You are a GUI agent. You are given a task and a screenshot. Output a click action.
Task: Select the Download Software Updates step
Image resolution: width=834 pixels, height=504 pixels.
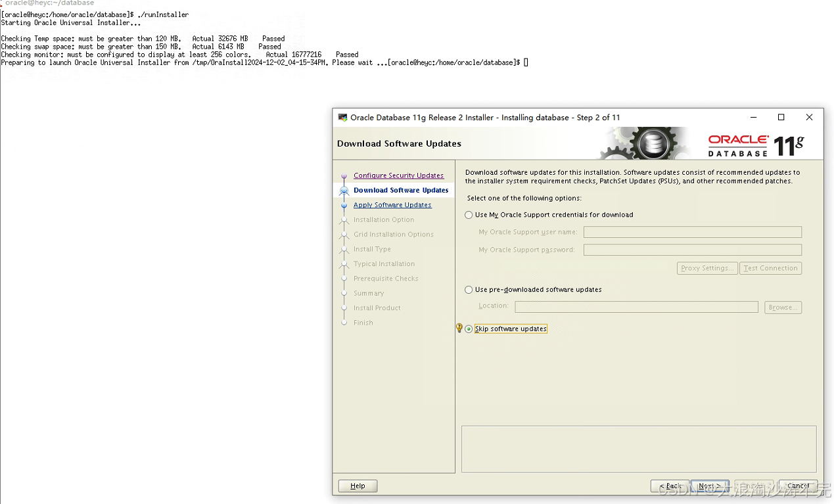coord(401,190)
